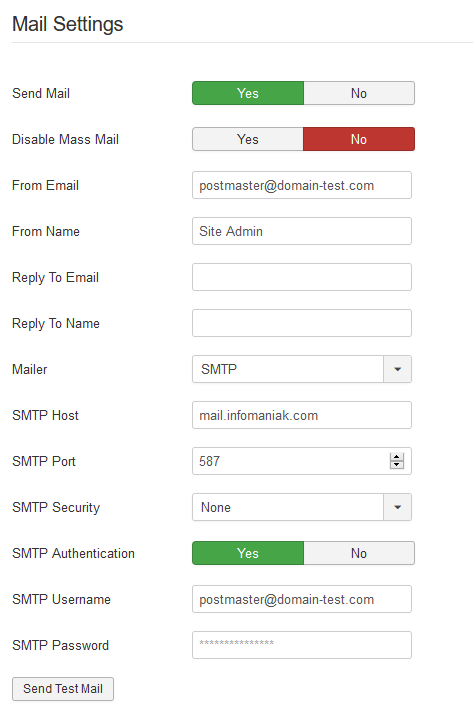Decrease SMTP Port with down arrow
The height and width of the screenshot is (722, 473).
(x=397, y=465)
